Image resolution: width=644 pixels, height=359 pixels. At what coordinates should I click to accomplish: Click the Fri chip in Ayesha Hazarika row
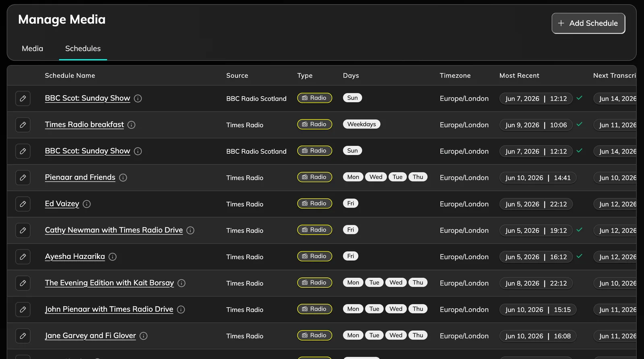351,256
